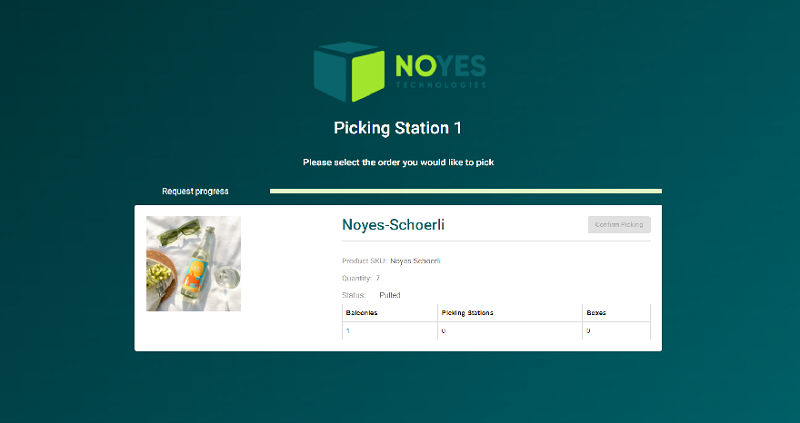Click the NOYES wordmark text
800x423 pixels.
[x=441, y=66]
